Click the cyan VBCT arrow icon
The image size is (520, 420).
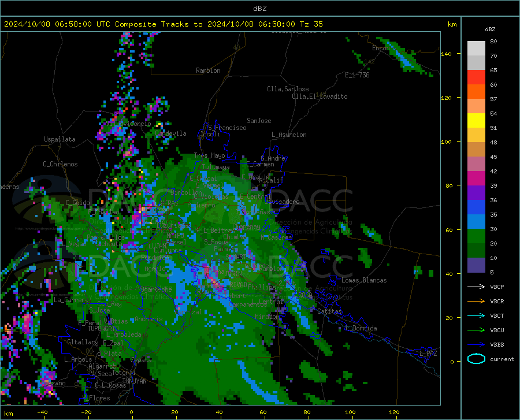tap(476, 315)
